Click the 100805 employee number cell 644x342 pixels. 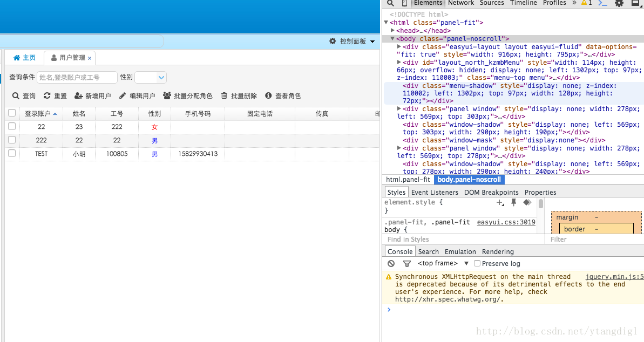117,154
